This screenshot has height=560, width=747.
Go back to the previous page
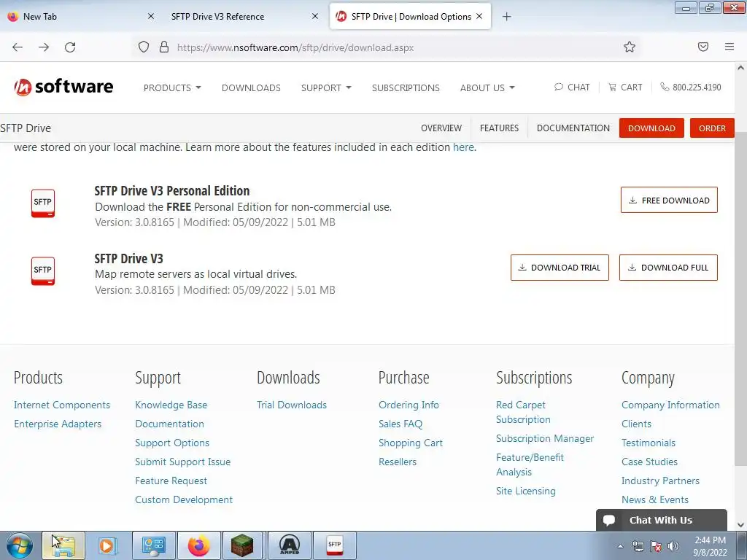pyautogui.click(x=18, y=47)
